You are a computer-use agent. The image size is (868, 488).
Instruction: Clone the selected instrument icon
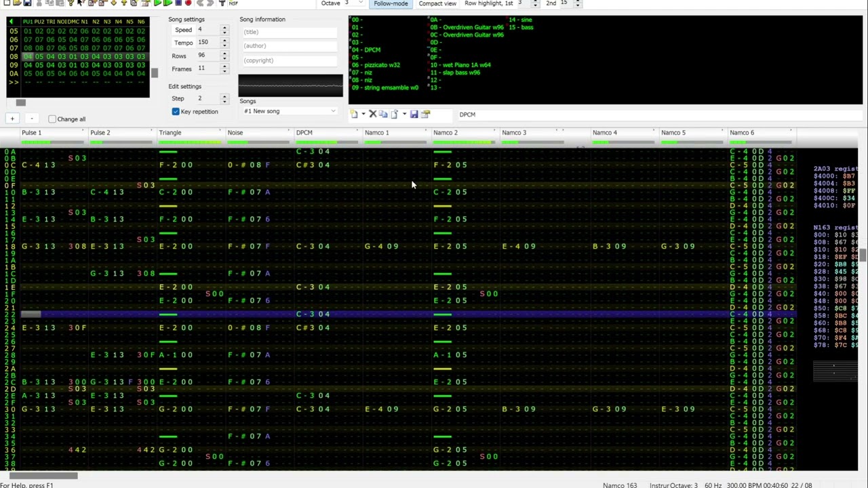pos(383,114)
